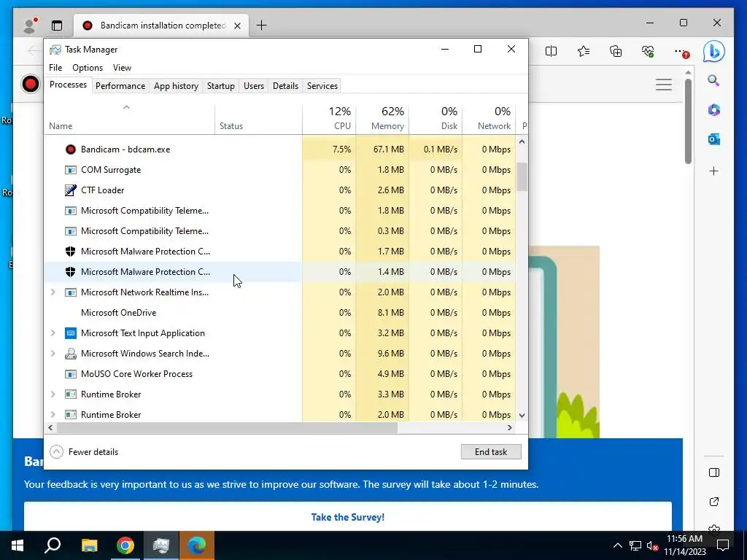Open the Edge Favorites star icon
The height and width of the screenshot is (560, 747).
[x=583, y=51]
